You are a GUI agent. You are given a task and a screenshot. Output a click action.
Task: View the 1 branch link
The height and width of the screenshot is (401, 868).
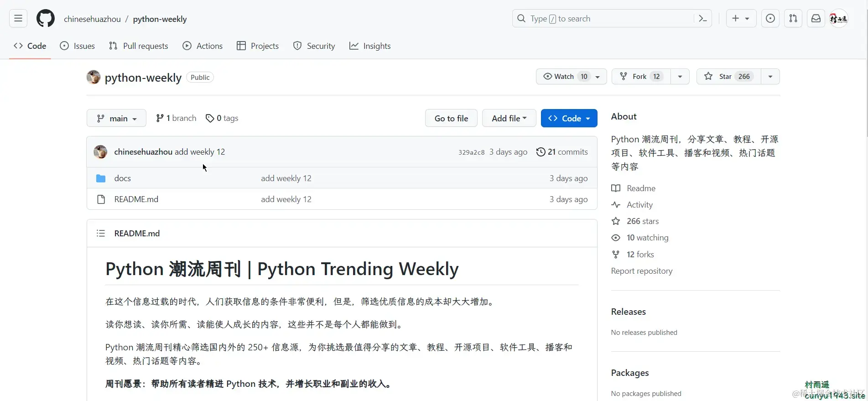(176, 119)
